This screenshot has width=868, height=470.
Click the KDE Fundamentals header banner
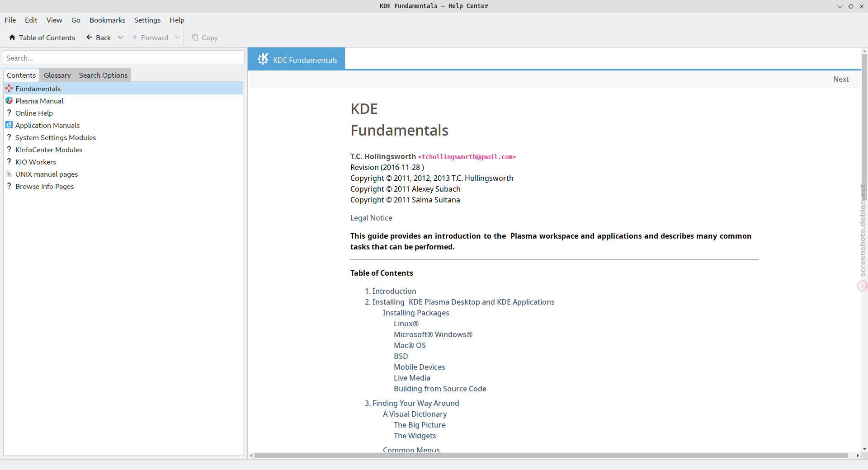pos(296,59)
